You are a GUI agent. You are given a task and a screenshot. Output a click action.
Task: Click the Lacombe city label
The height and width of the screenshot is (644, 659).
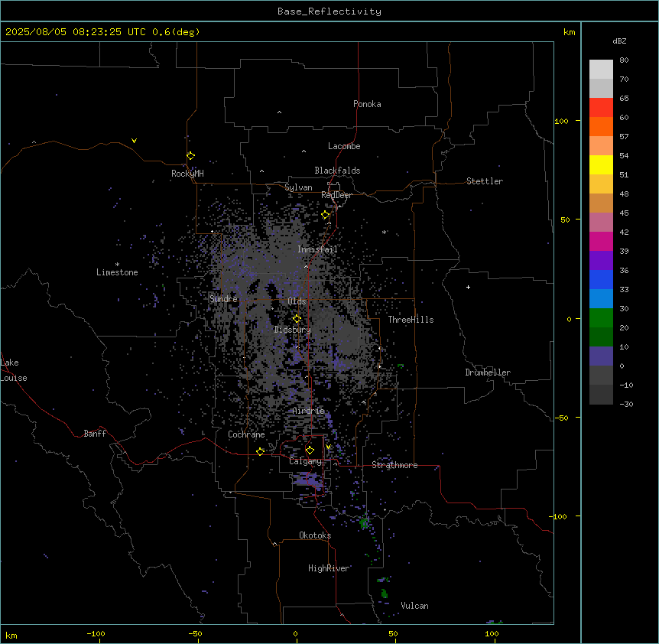click(x=344, y=146)
